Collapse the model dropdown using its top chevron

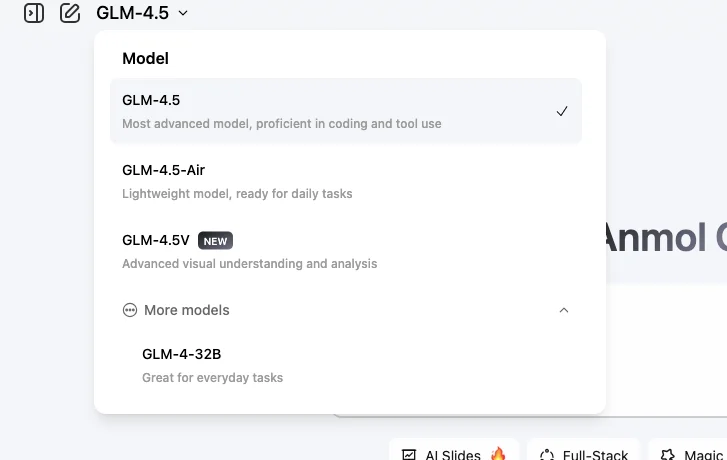(x=183, y=13)
